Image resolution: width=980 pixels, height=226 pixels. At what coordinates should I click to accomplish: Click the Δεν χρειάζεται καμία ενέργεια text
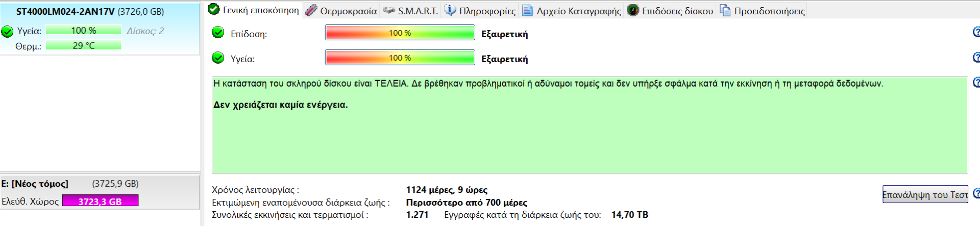coord(280,105)
